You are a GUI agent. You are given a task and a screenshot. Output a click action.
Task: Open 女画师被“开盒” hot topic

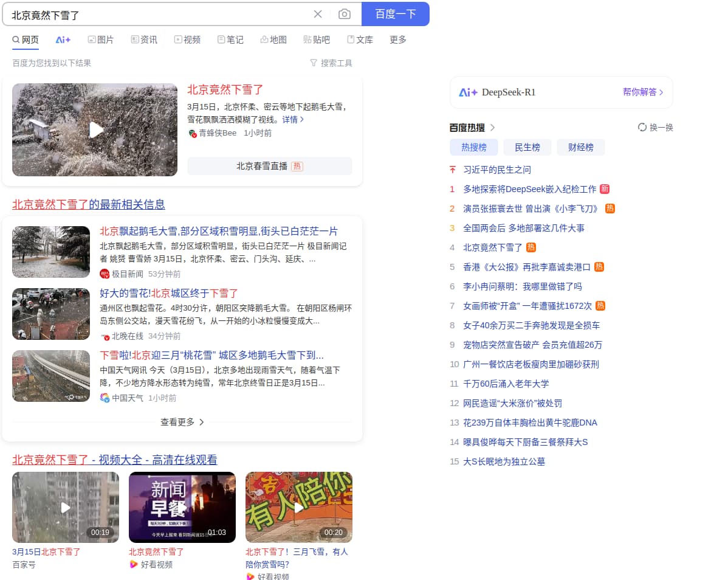[x=527, y=306]
